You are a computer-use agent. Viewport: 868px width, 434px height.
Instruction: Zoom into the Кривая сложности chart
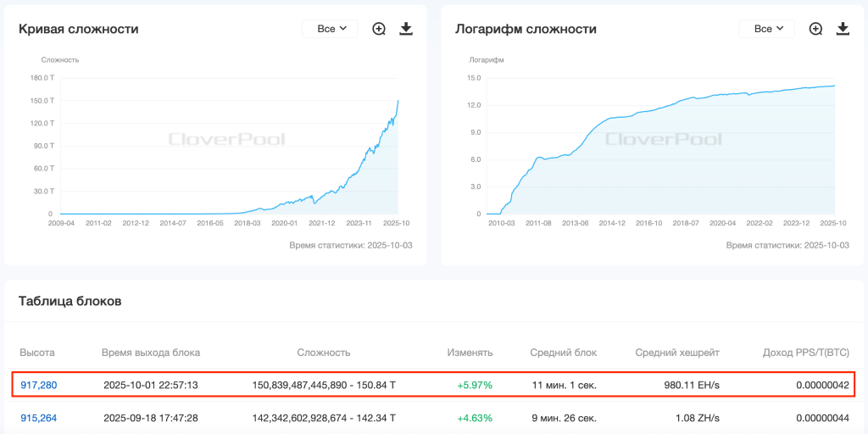click(x=379, y=29)
